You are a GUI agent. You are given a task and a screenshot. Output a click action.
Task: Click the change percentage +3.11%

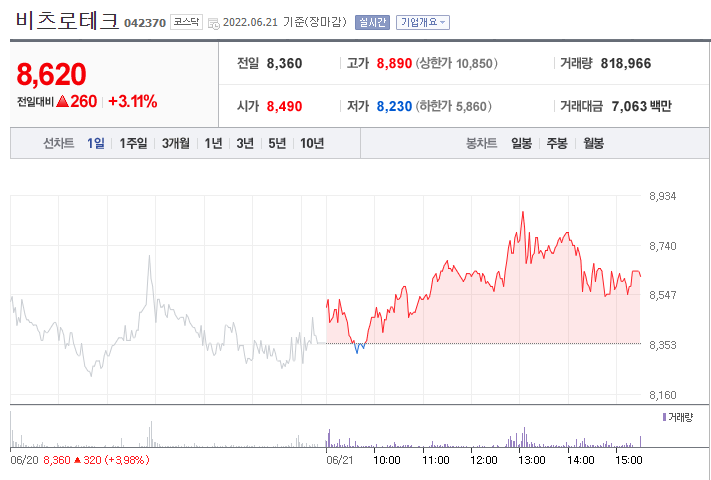coord(133,101)
